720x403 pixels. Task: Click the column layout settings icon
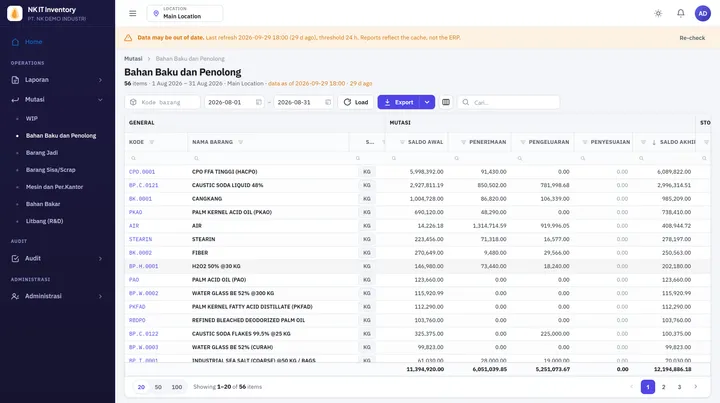[x=445, y=102]
